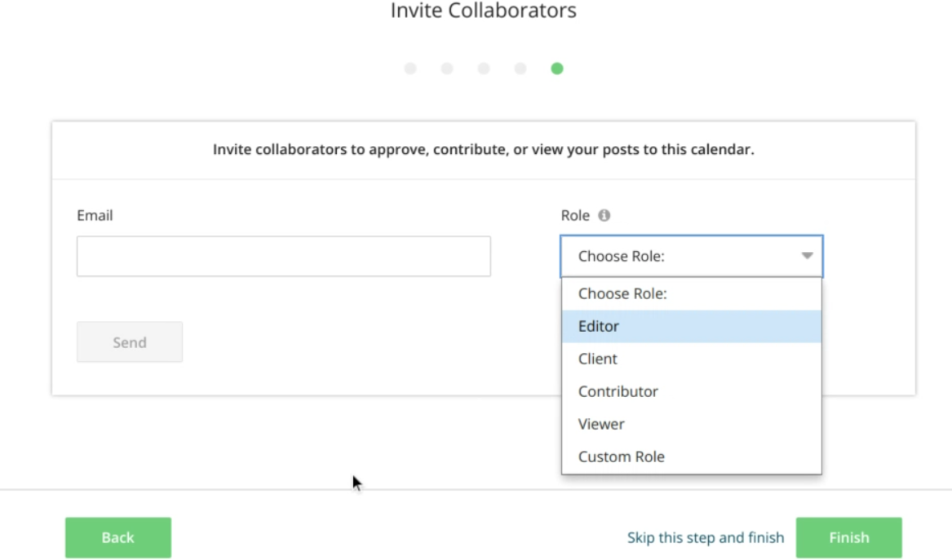Viewport: 952px width, 560px height.
Task: Click the Invite Collaborators heading
Action: [x=483, y=11]
